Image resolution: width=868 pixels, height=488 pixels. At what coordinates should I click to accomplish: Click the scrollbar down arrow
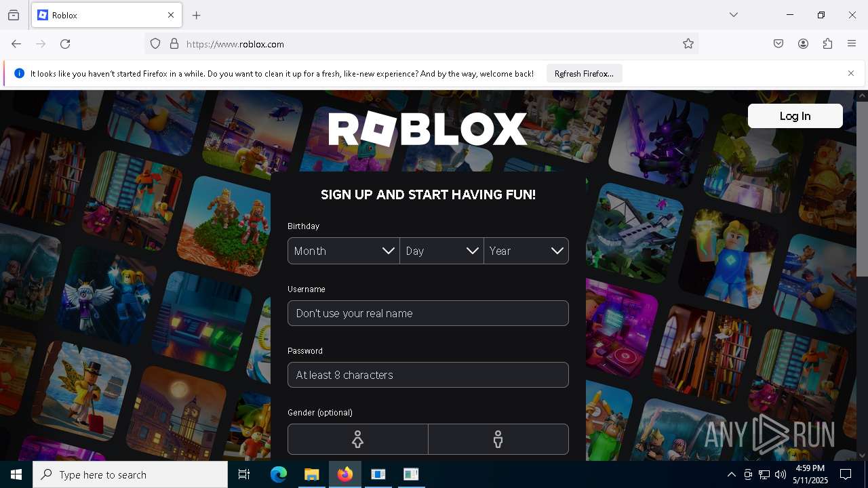(862, 456)
